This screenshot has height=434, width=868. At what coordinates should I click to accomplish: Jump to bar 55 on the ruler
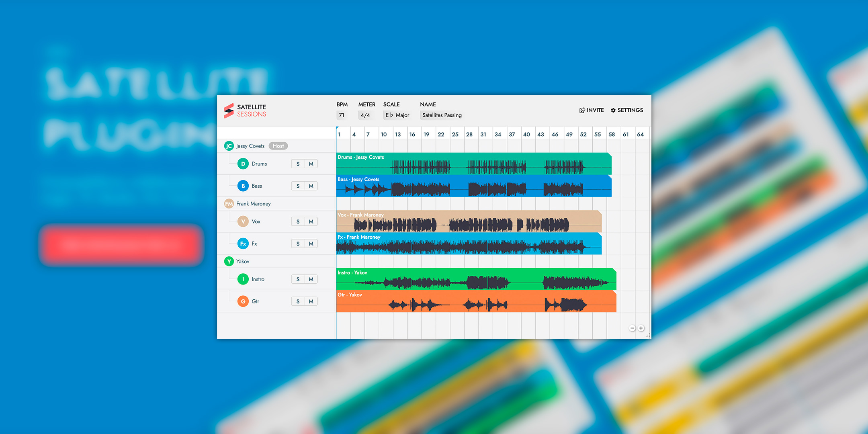point(598,135)
